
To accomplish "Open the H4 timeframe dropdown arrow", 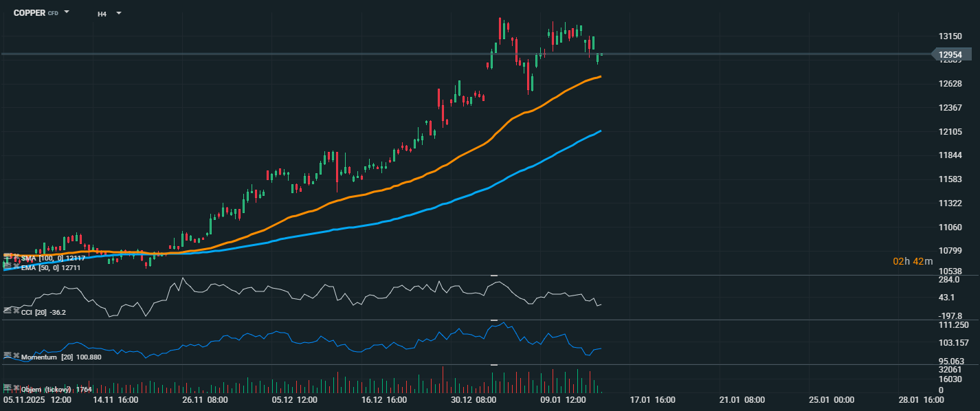I will tap(118, 13).
